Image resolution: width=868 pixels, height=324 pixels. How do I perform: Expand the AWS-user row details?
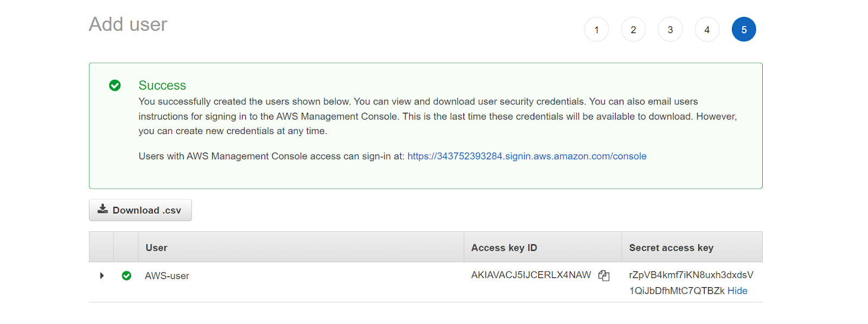click(x=102, y=276)
